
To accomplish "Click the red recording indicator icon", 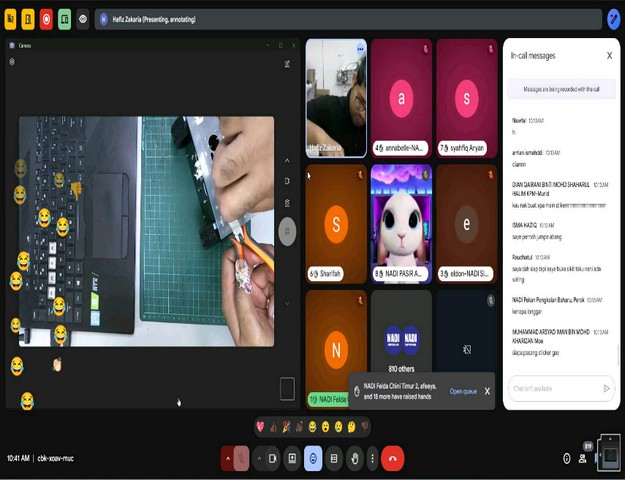I will click(x=46, y=19).
